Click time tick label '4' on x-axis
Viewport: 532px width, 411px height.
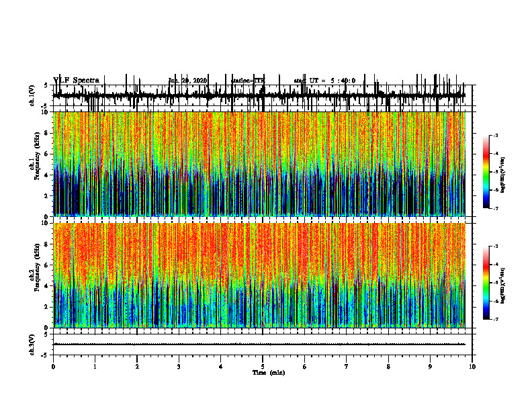[221, 367]
